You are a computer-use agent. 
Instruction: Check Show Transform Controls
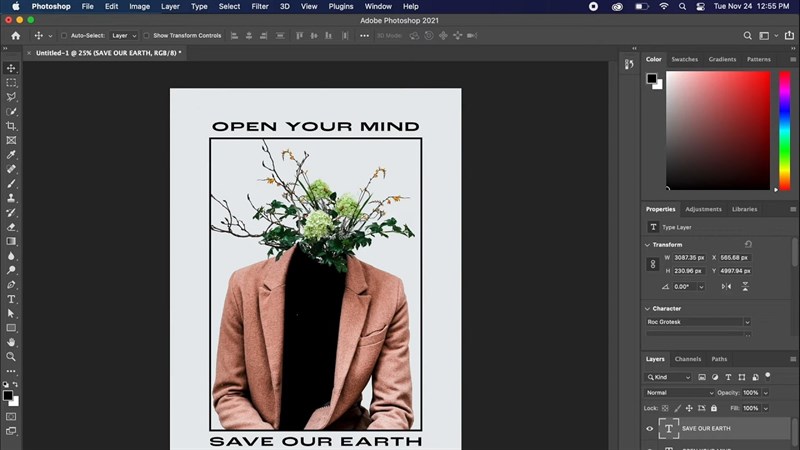tap(147, 36)
